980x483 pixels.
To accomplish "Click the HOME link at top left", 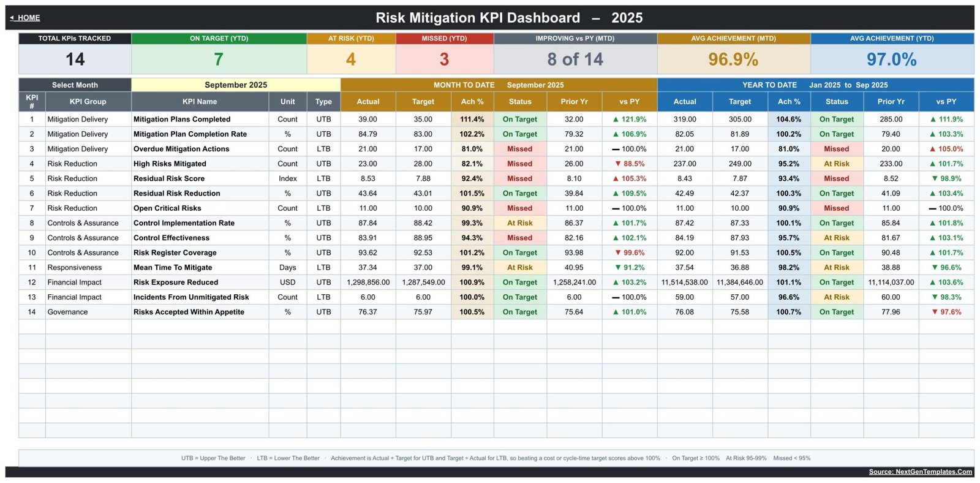I will click(x=25, y=18).
